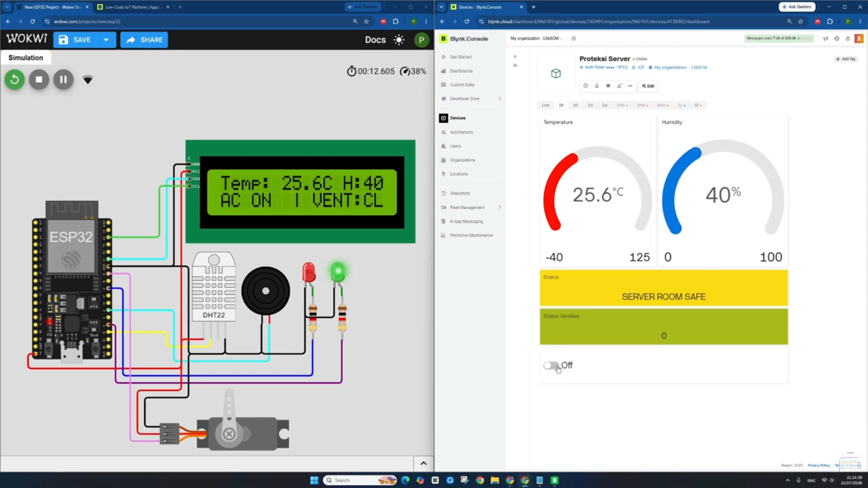
Task: Close the device panel with X icon
Action: [x=515, y=56]
